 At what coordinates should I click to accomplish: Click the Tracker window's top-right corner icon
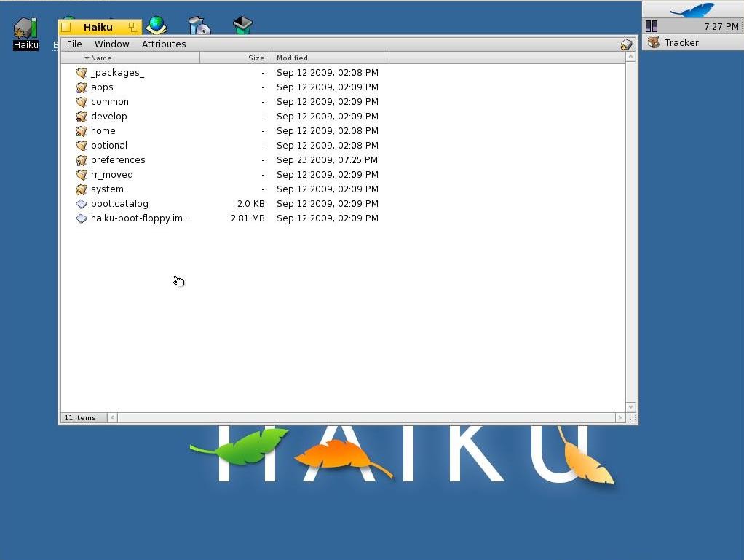coord(626,44)
